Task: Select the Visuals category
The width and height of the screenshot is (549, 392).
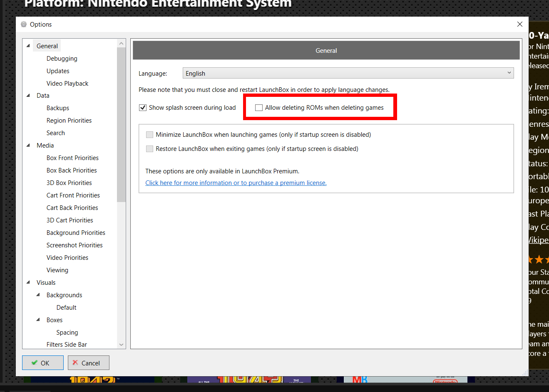Action: (x=46, y=283)
